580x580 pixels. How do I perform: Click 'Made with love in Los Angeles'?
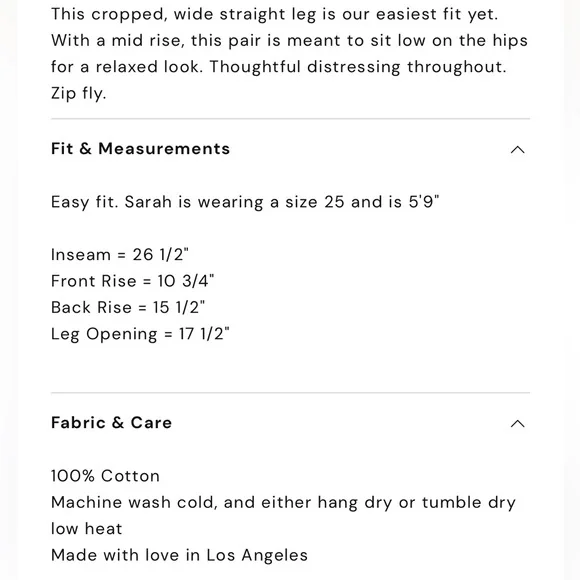[x=179, y=555]
